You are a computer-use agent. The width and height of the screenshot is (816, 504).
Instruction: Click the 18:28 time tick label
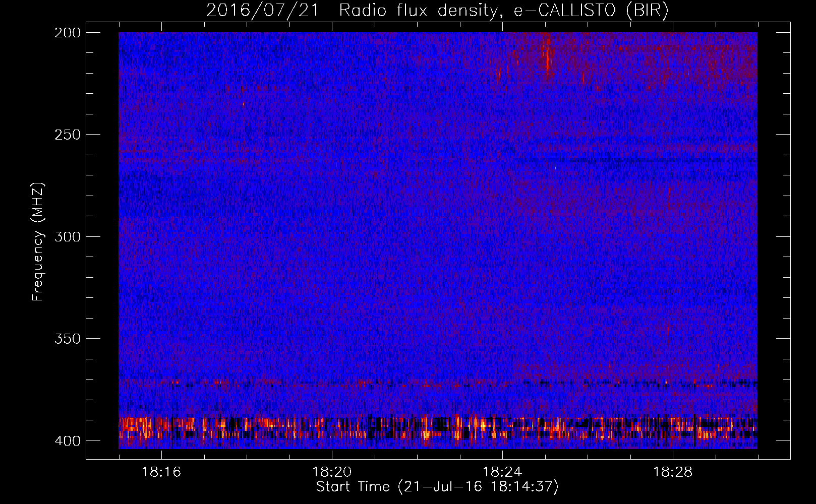pos(673,472)
